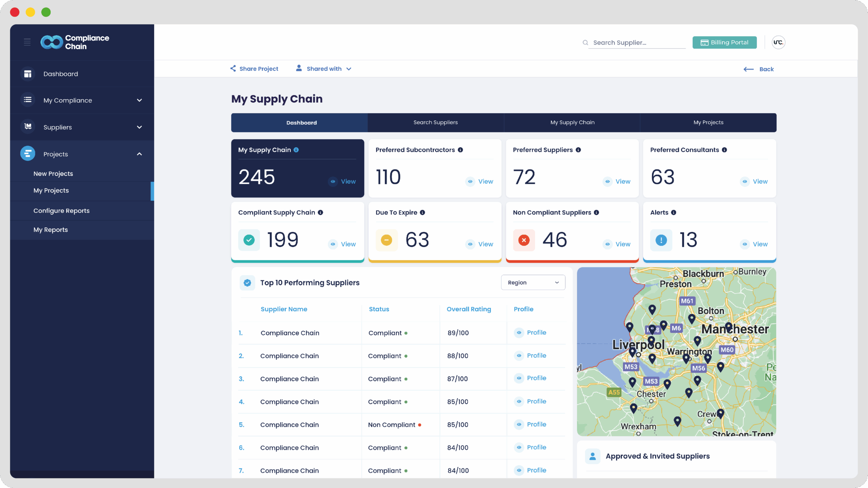Click the info icon beside Preferred Subcontractors
Screen dimensions: 868x488
460,150
